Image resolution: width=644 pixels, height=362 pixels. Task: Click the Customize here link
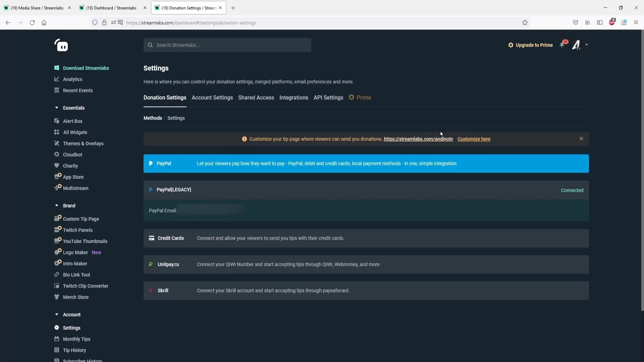(474, 139)
